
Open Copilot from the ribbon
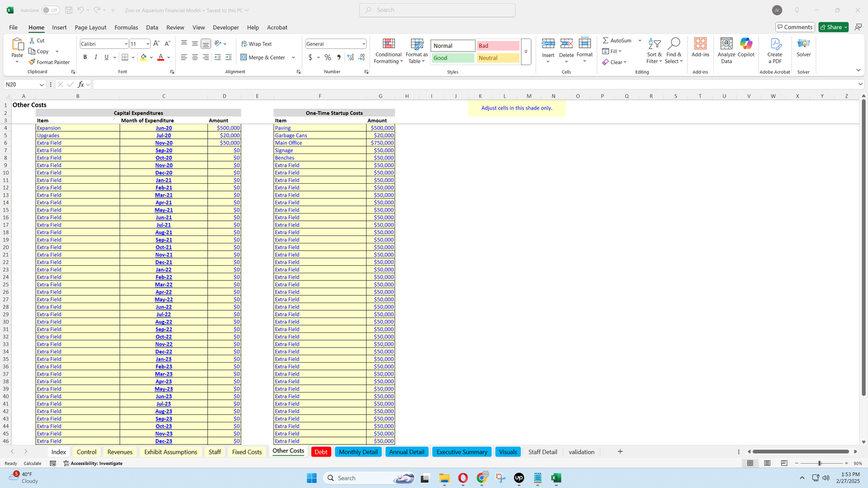[x=746, y=48]
